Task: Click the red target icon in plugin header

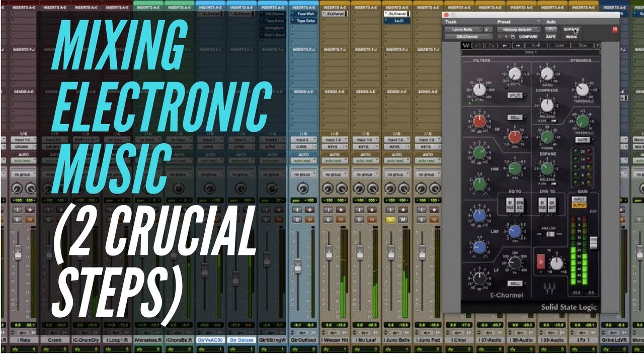Action: coord(615,29)
